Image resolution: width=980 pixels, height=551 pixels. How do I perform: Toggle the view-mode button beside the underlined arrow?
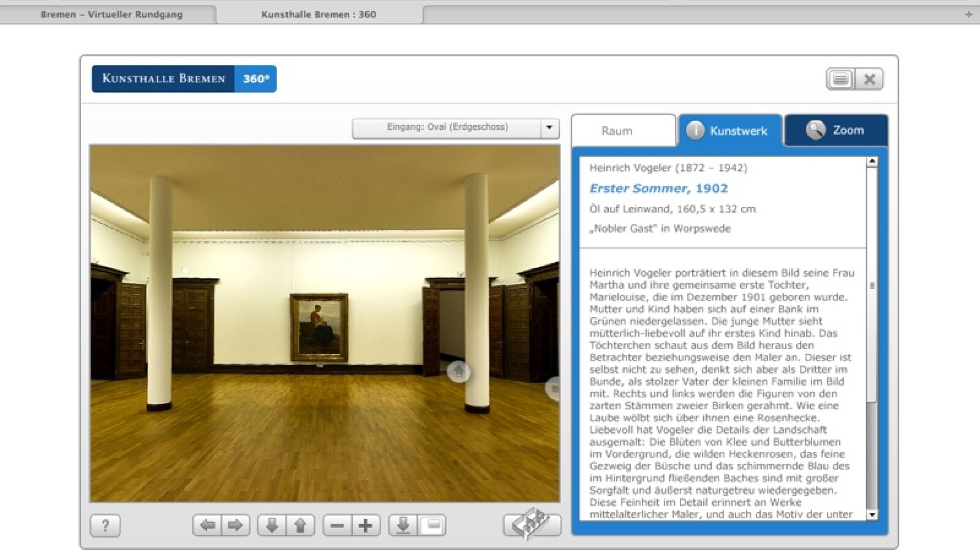pyautogui.click(x=432, y=525)
